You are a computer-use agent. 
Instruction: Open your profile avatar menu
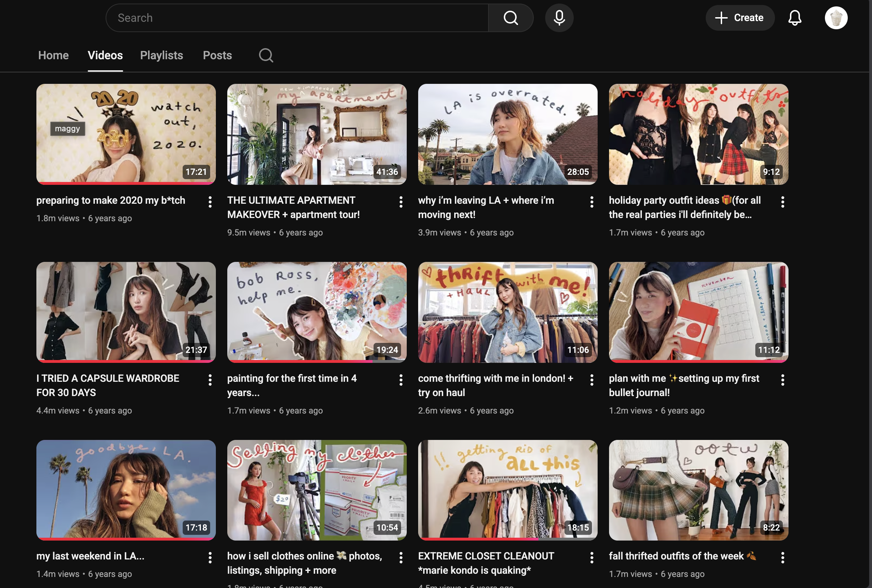[x=836, y=17]
